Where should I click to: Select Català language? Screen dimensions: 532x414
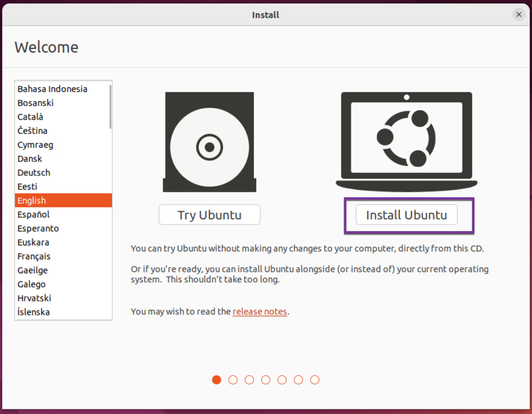[x=30, y=117]
